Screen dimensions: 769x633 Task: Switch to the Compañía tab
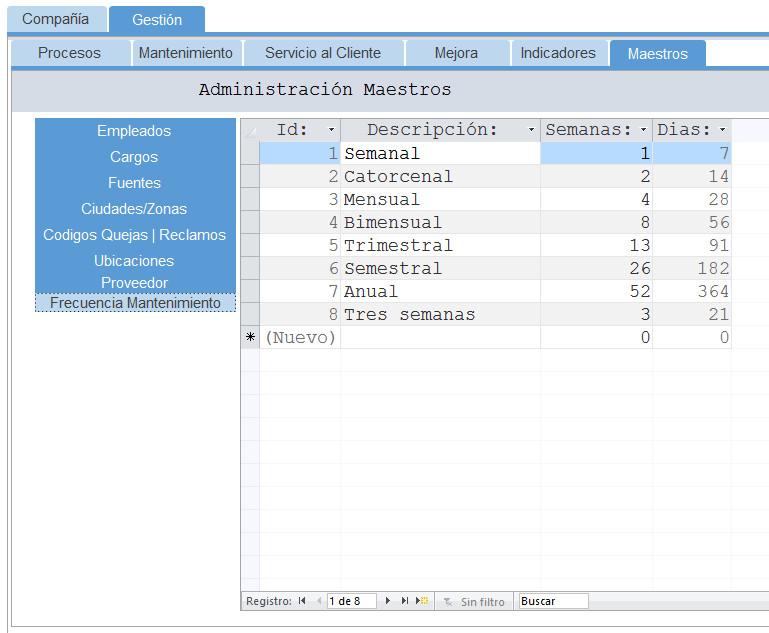pyautogui.click(x=55, y=19)
